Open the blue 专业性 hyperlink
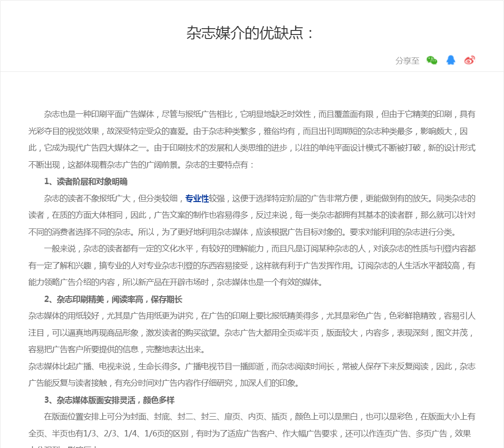 click(197, 198)
